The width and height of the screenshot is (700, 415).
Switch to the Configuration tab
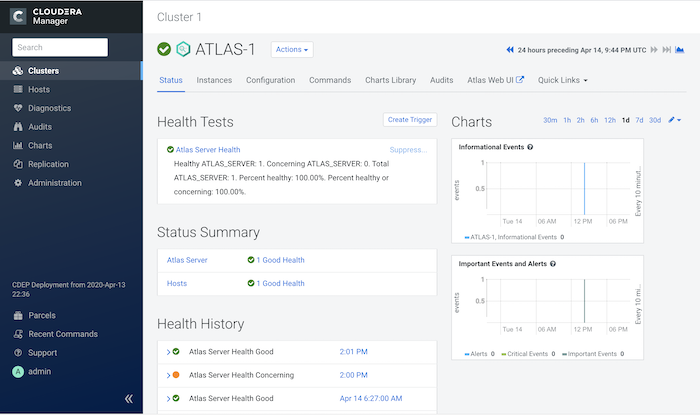(x=270, y=80)
